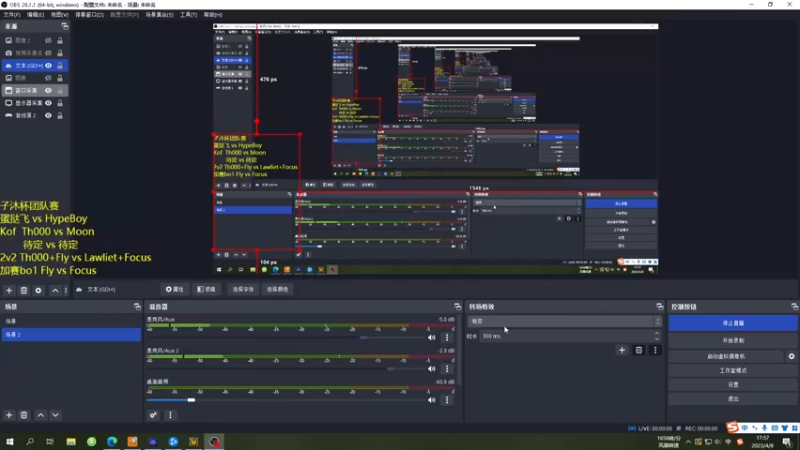The height and width of the screenshot is (450, 800).
Task: Adjust the 麦克风/Aux volume slider
Action: coord(363,337)
